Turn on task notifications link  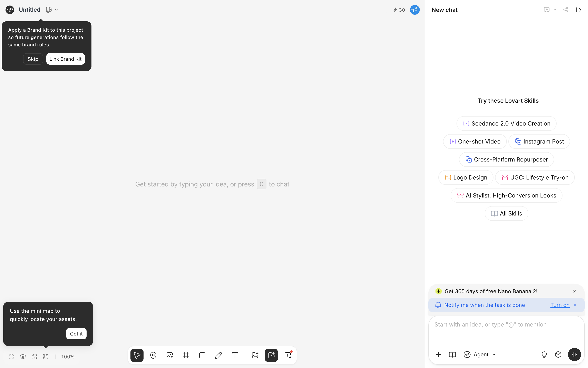(560, 305)
